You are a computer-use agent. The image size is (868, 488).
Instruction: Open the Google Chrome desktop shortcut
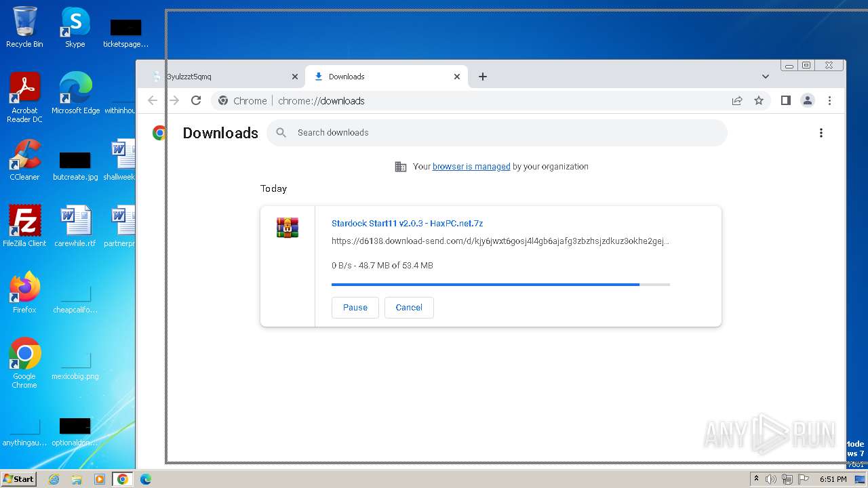[24, 363]
